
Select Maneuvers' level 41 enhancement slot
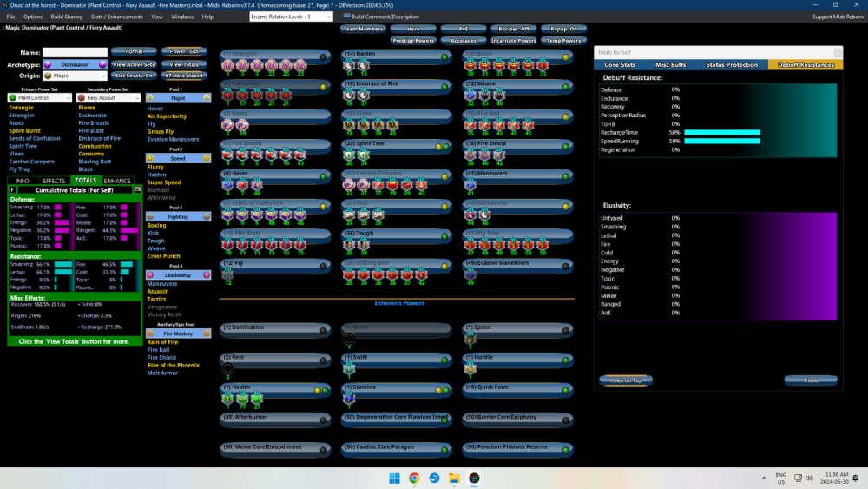470,186
